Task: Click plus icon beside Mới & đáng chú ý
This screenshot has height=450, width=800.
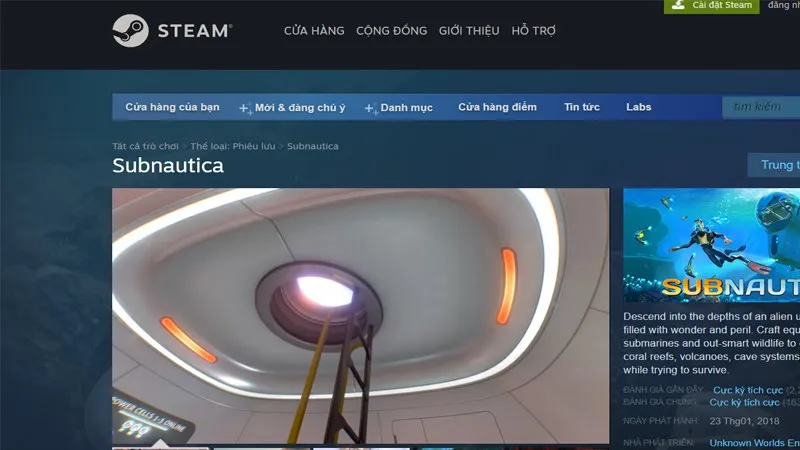Action: [x=245, y=108]
